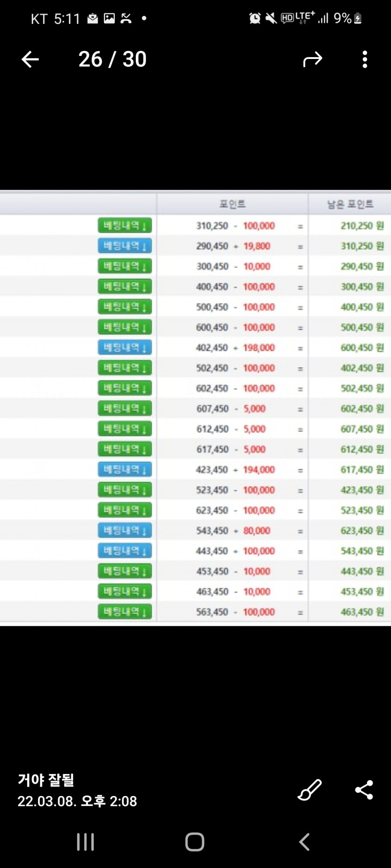
Task: Select the 남은 포인트 column header
Action: 350,204
